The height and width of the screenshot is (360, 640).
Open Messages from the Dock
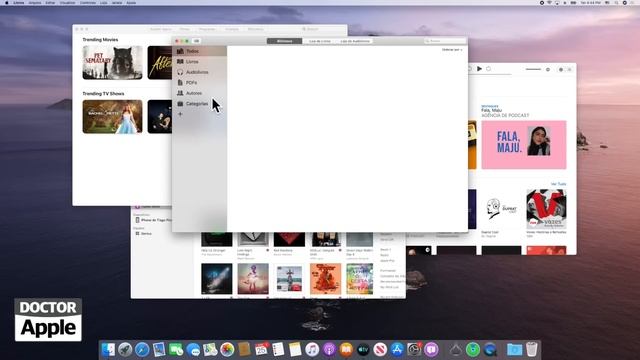coord(193,349)
